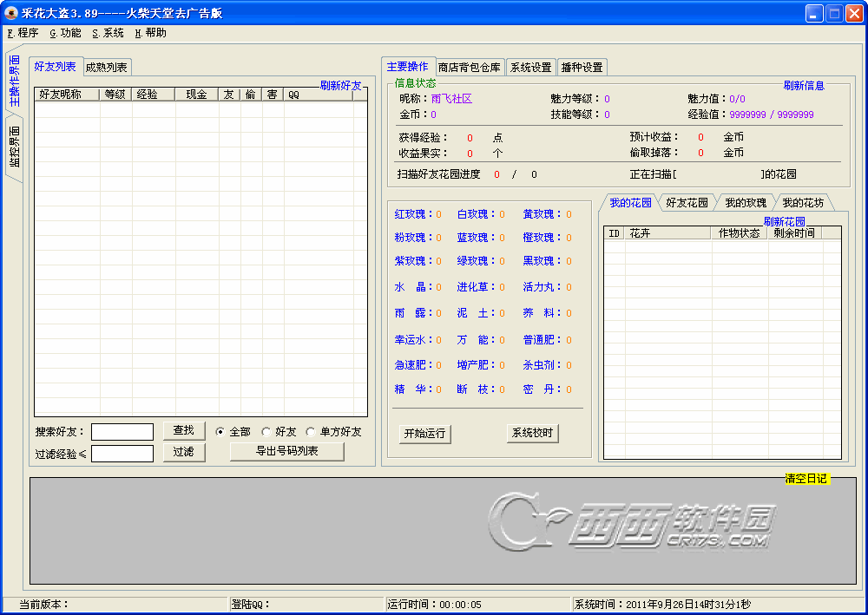Viewport: 868px width, 615px height.
Task: Click the 搜索好友 input field
Action: pyautogui.click(x=122, y=432)
